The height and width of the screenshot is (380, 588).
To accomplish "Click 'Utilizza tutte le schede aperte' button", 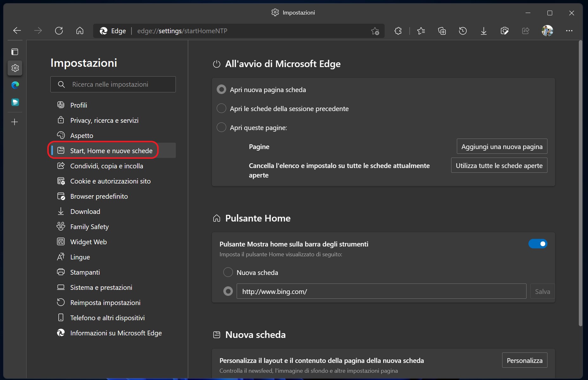I will [499, 165].
